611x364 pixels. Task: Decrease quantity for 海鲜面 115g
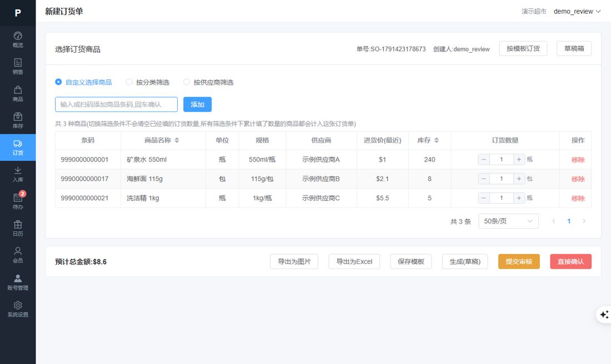coord(484,179)
